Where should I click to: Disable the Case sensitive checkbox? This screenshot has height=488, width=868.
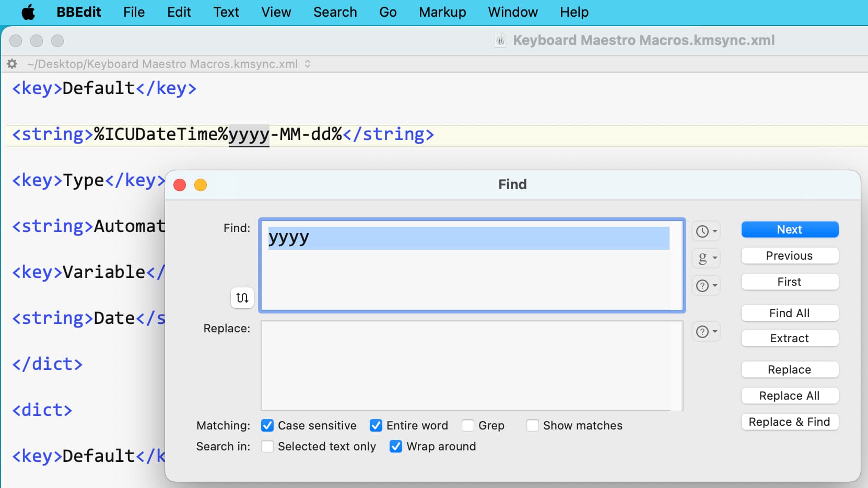[x=267, y=425]
